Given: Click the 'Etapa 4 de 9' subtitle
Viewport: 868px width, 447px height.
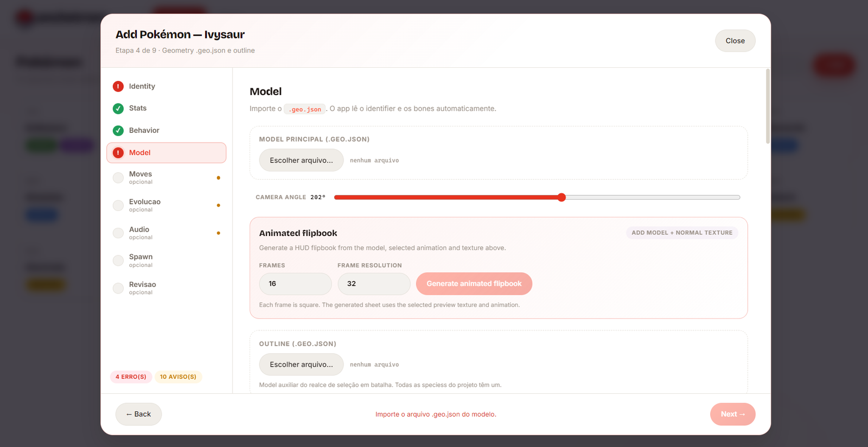Looking at the screenshot, I should 185,50.
